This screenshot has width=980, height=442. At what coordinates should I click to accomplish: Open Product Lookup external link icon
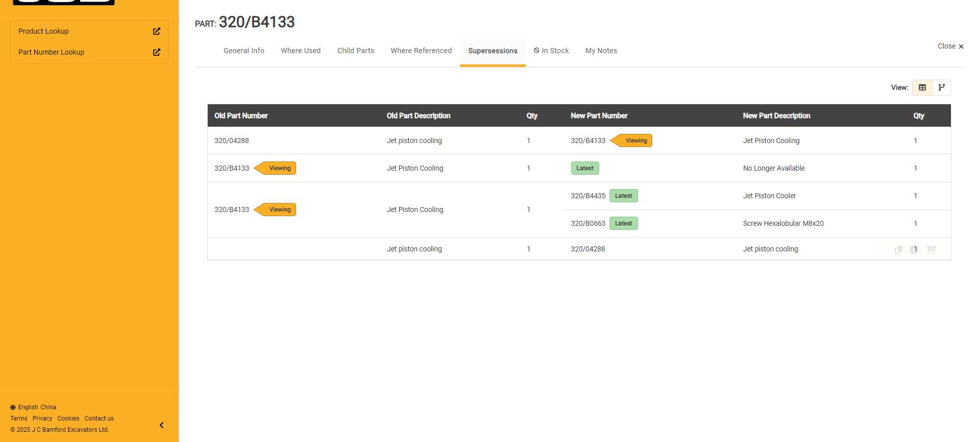point(157,31)
